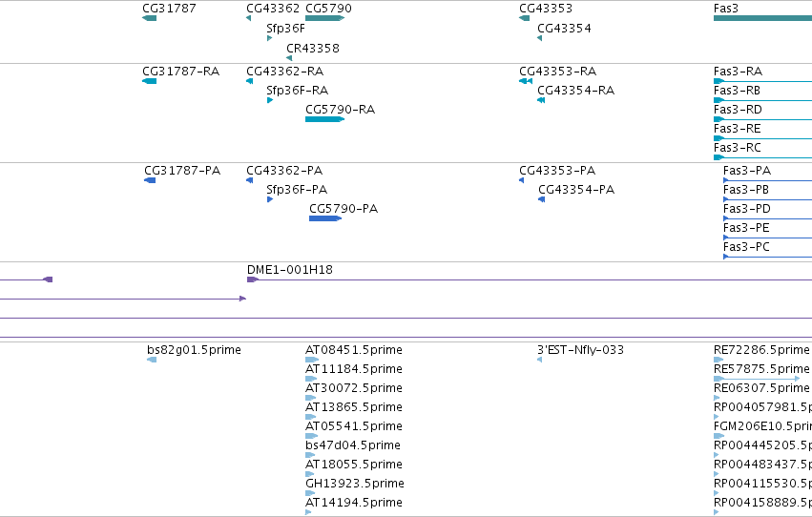Click the 3'EST-Nfly-033 arrowhead glyph
This screenshot has height=517, width=812.
pyautogui.click(x=540, y=360)
